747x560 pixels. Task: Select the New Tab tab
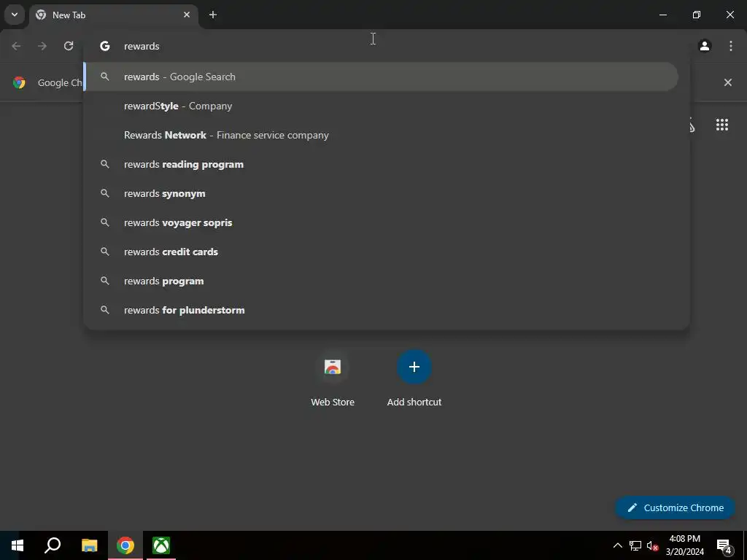point(114,15)
